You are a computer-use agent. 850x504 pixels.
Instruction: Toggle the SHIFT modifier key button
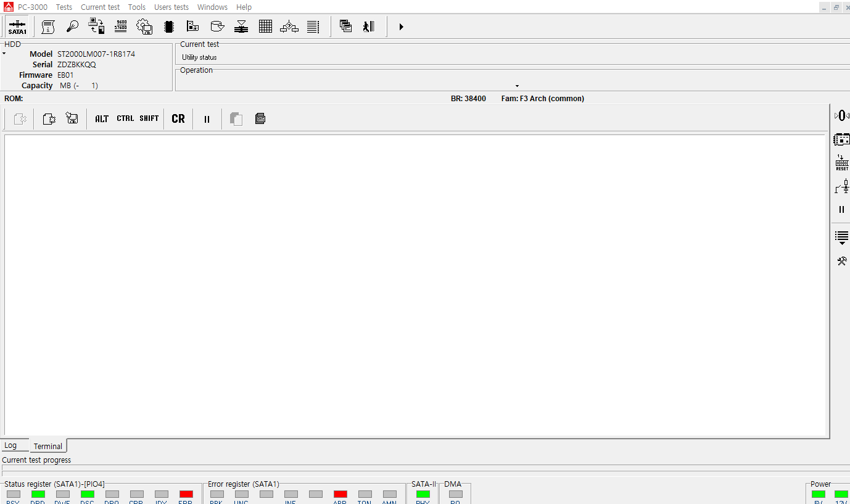point(149,119)
